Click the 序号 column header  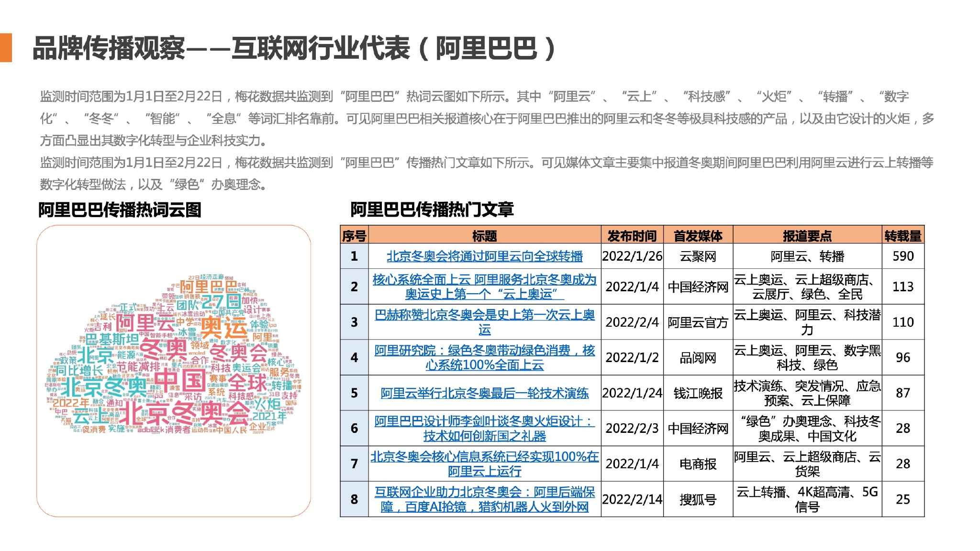(354, 235)
